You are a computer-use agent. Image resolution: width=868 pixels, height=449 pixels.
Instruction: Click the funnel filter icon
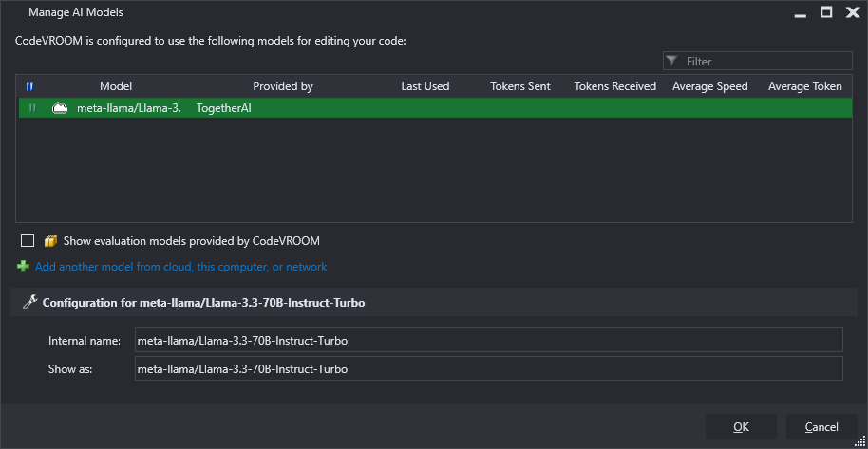tap(672, 61)
